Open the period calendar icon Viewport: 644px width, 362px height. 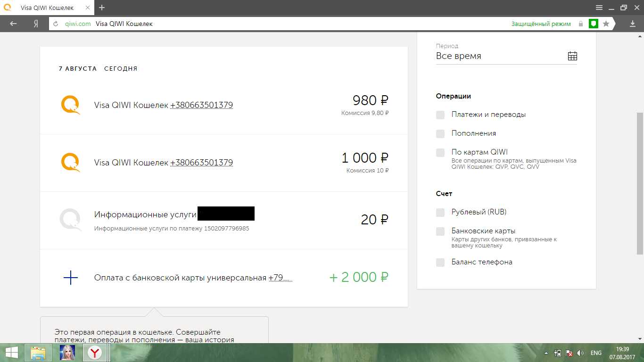click(572, 56)
